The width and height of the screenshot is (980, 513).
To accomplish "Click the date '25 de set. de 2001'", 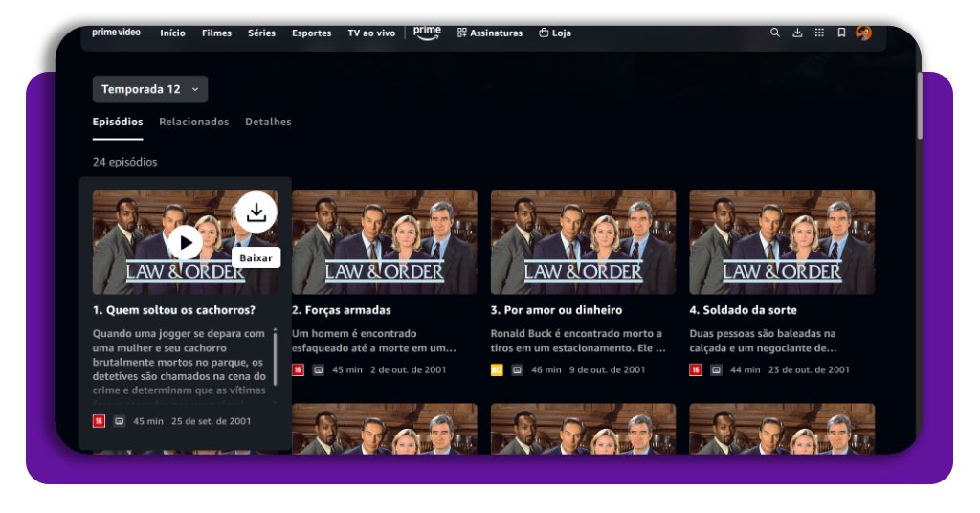I will [x=212, y=421].
